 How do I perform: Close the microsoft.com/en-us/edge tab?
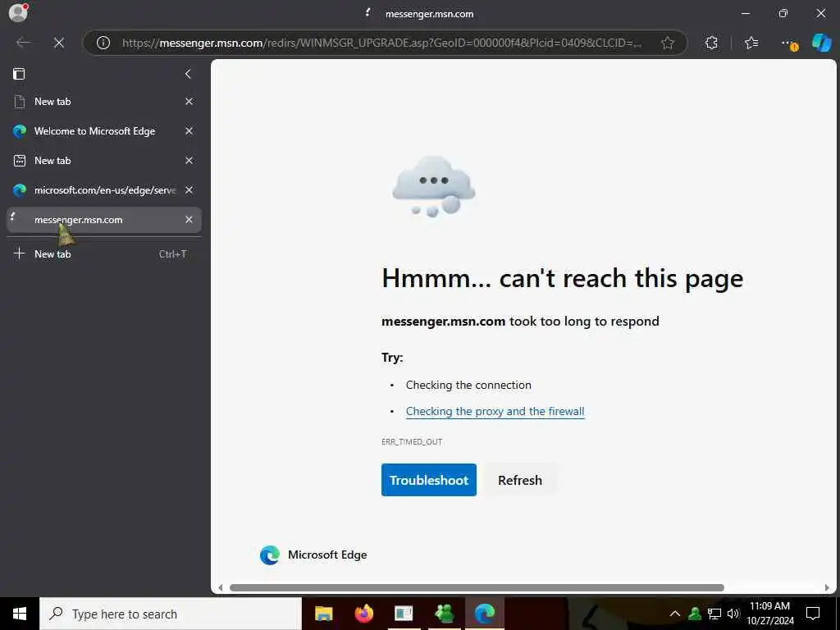(x=189, y=190)
